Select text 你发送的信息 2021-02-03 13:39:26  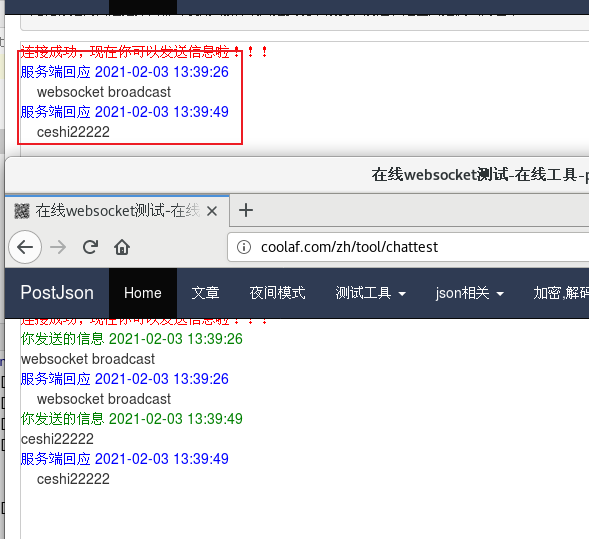point(131,339)
